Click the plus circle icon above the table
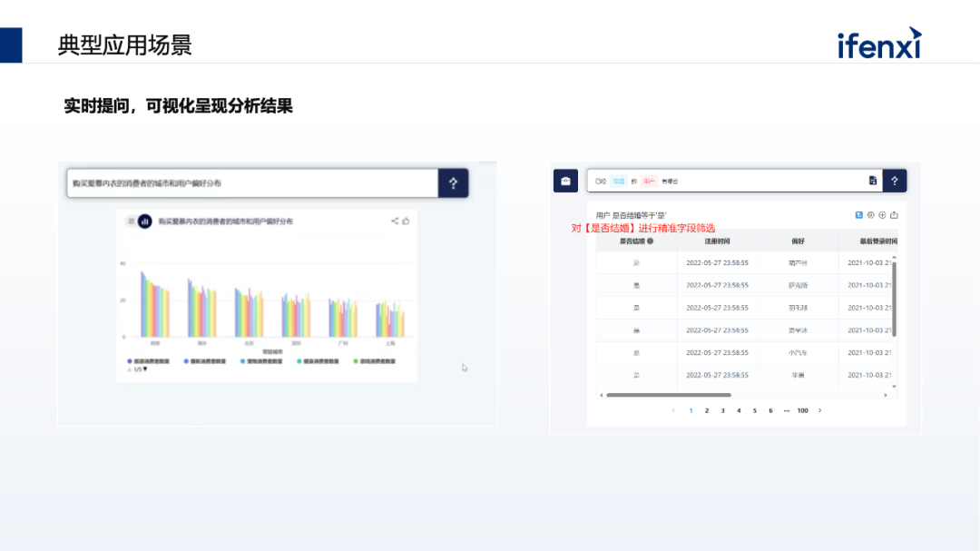The image size is (980, 551). click(882, 215)
